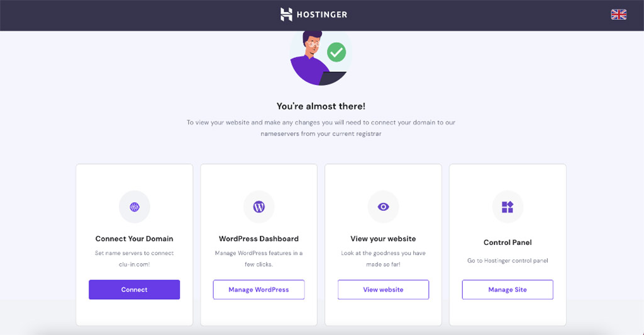Screen dimensions: 644x335
Task: Click the green checkmark badge on avatar
Action: 336,52
